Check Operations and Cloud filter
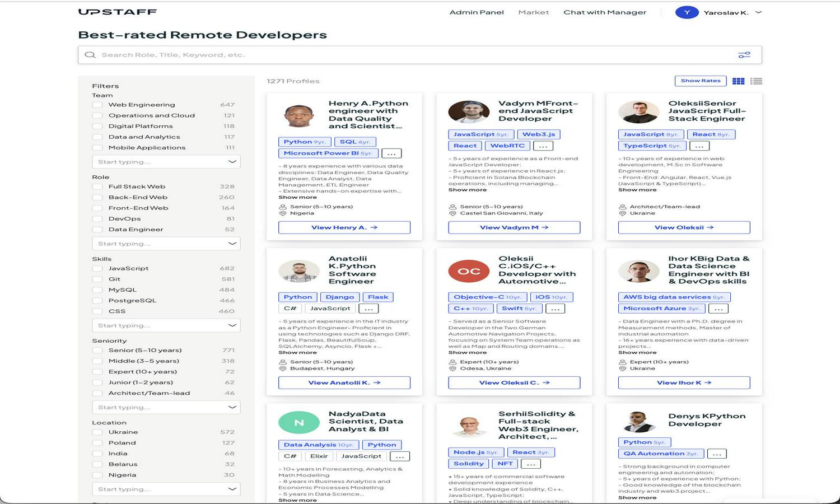Viewport: 840px width, 504px height. click(97, 115)
